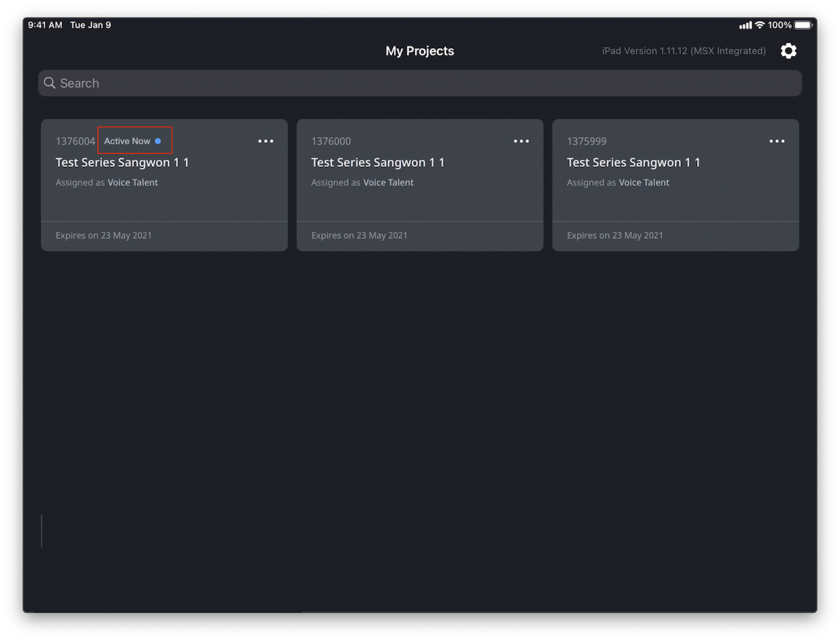The width and height of the screenshot is (840, 641).
Task: Click project number 1375999
Action: coord(586,141)
